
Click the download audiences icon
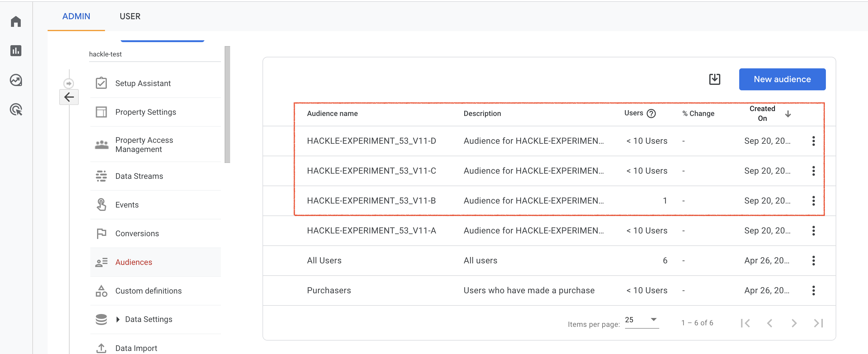point(714,79)
